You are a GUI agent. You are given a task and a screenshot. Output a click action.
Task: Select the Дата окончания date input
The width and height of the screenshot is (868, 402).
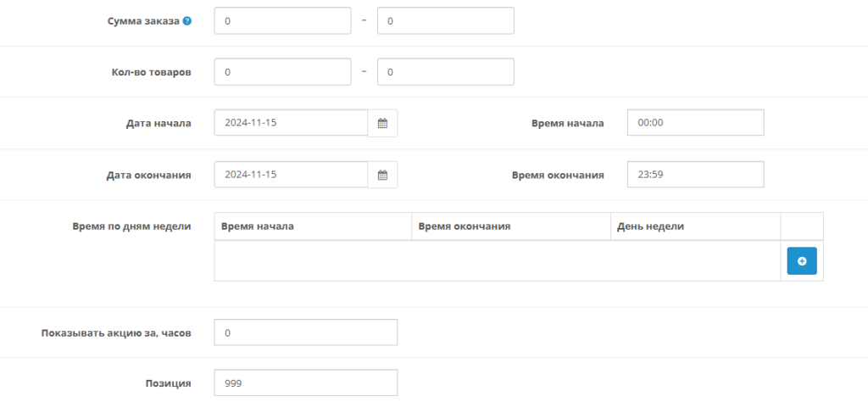(x=291, y=175)
